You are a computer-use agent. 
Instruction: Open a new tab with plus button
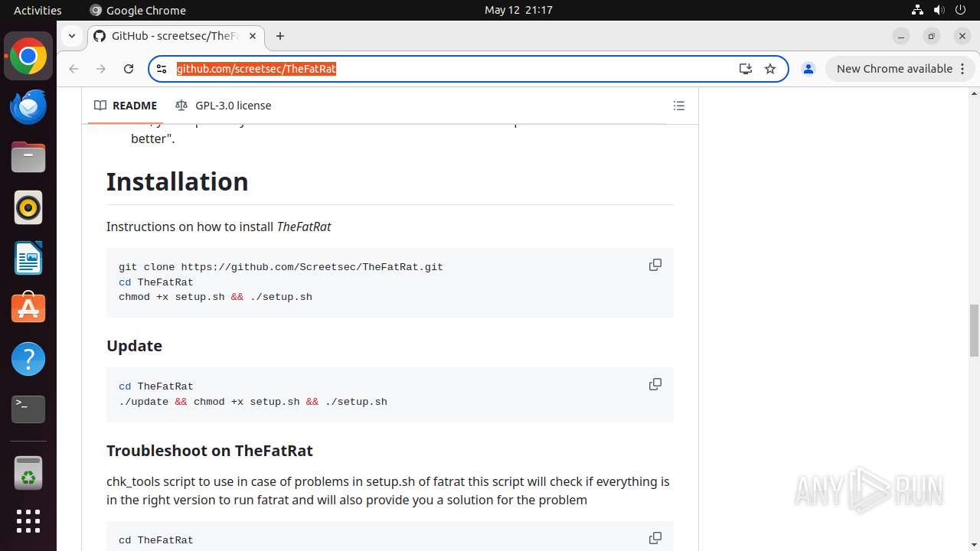[x=280, y=36]
